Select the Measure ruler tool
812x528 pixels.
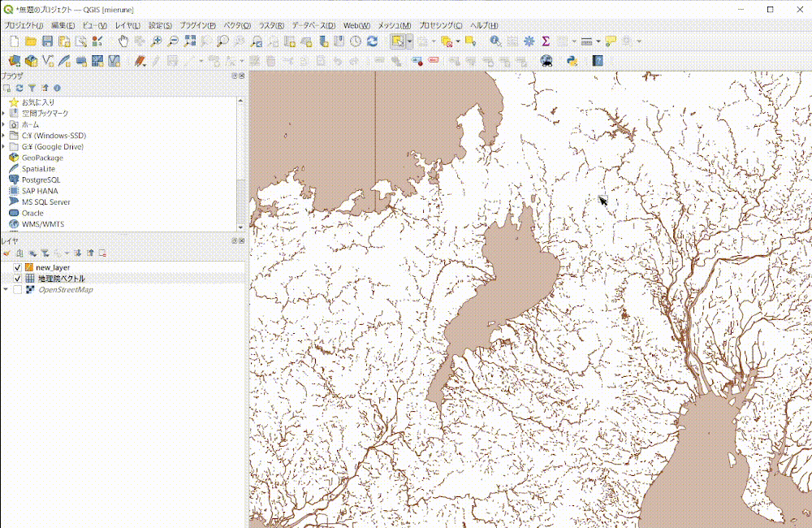click(586, 41)
